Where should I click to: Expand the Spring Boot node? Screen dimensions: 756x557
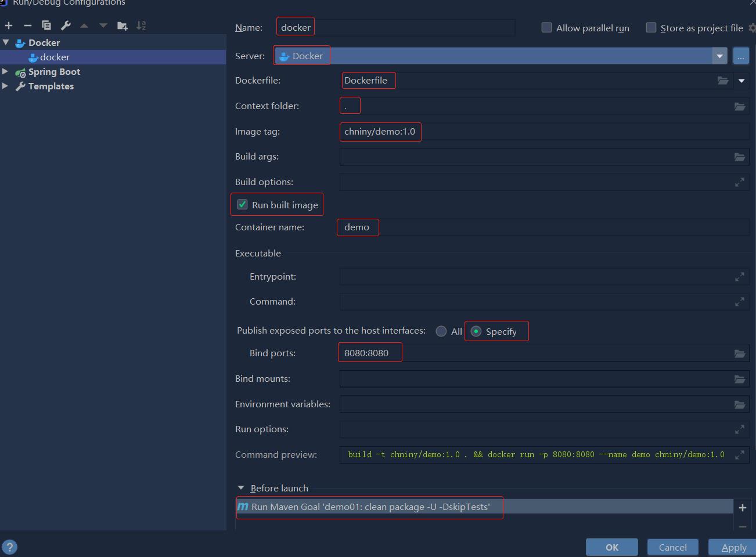pyautogui.click(x=5, y=71)
